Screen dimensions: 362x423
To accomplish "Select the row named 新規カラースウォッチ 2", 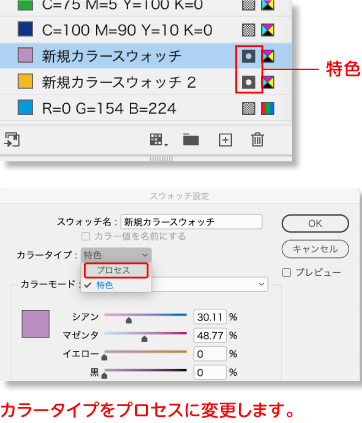I will point(146,82).
